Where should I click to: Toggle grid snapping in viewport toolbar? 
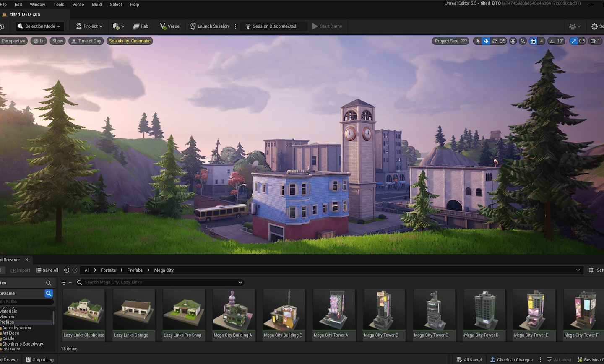[533, 41]
